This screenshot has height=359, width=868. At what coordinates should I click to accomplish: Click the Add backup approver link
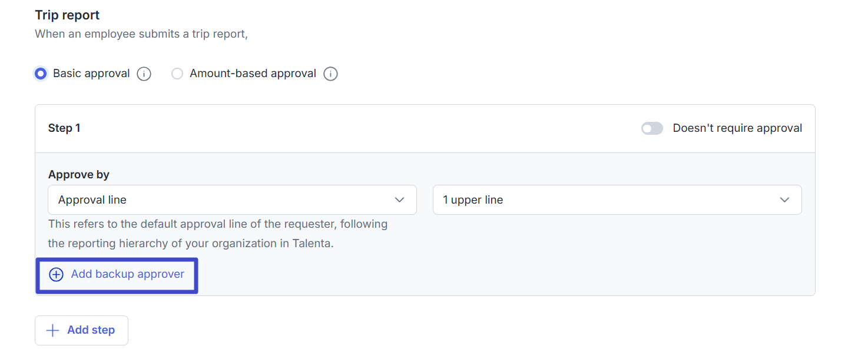(127, 274)
